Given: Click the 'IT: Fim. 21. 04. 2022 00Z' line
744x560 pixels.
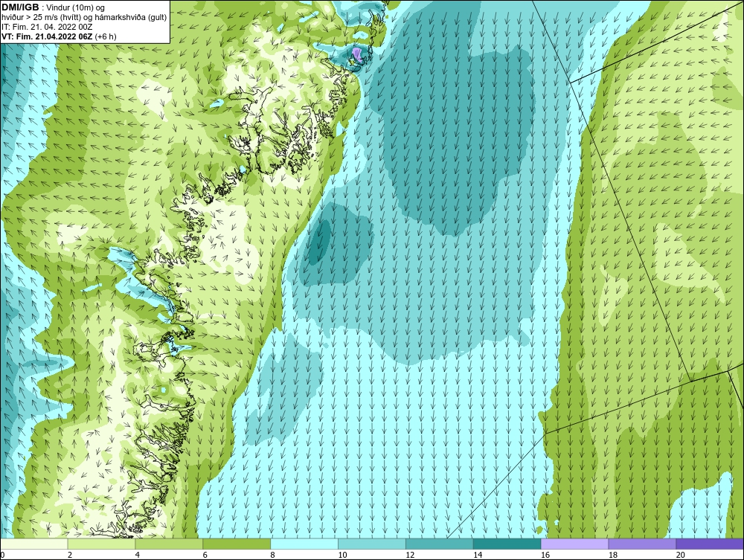Looking at the screenshot, I should 47,27.
